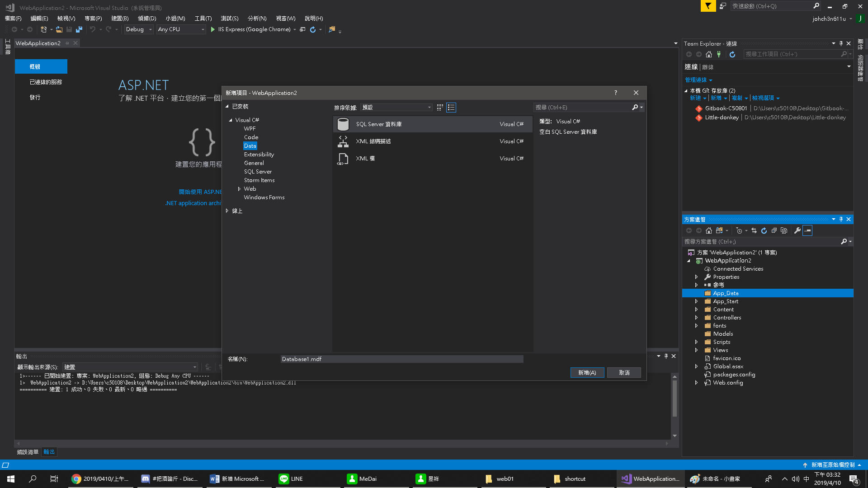Viewport: 868px width, 488px height.
Task: Click the help question mark in dialog
Action: (x=615, y=93)
